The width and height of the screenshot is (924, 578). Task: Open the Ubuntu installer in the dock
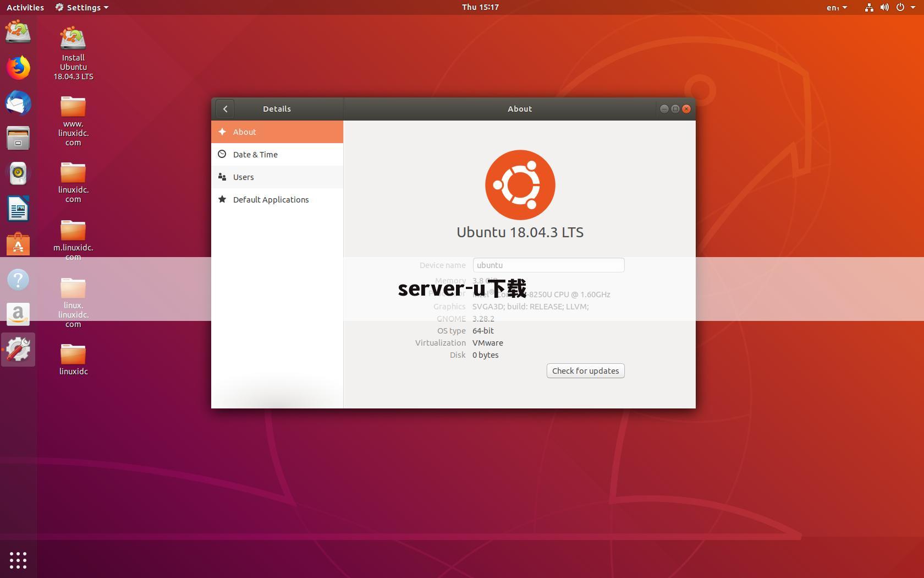(18, 32)
